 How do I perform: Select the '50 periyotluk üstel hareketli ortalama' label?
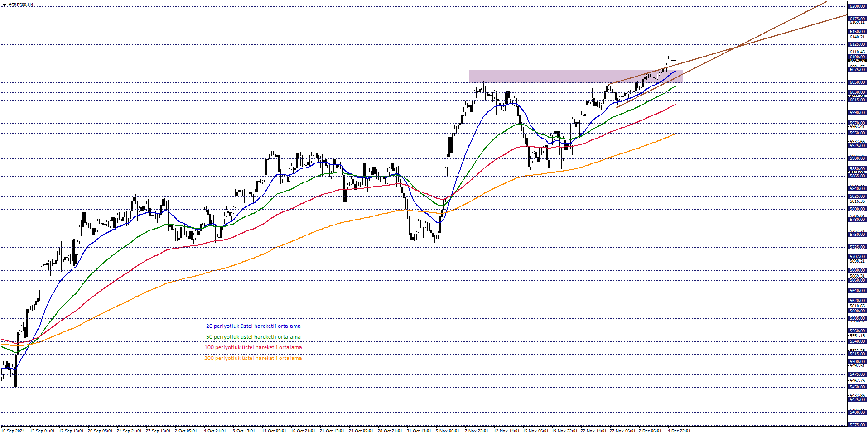click(x=253, y=337)
